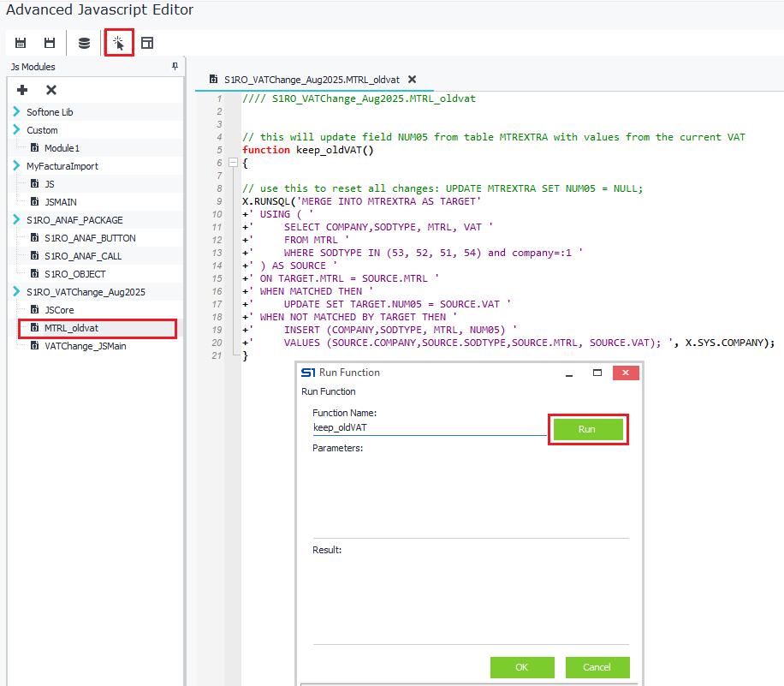Screen dimensions: 784x686
Task: Click the first save icon in toolbar
Action: tap(21, 43)
